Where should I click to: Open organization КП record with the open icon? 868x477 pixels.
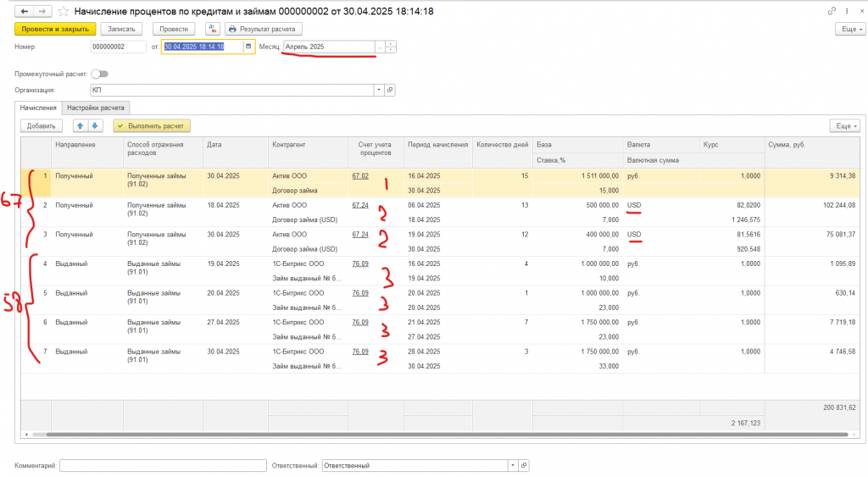pyautogui.click(x=390, y=90)
